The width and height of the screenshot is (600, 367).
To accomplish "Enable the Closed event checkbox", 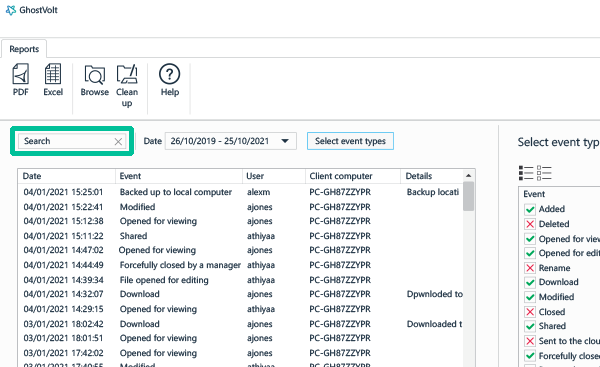I will (530, 312).
